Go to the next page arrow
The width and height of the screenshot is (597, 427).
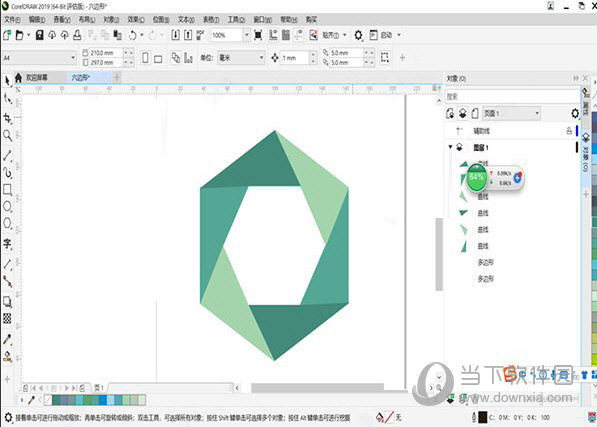[66, 388]
